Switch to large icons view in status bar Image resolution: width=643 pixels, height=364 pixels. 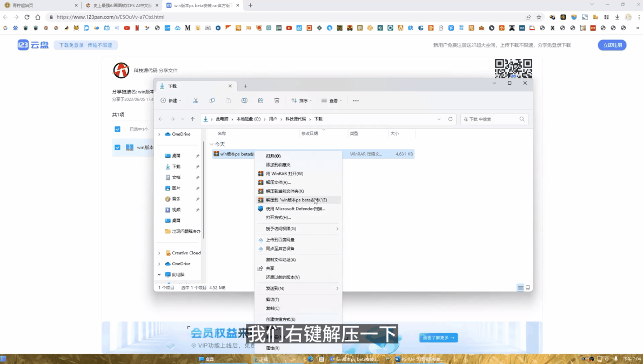(528, 288)
